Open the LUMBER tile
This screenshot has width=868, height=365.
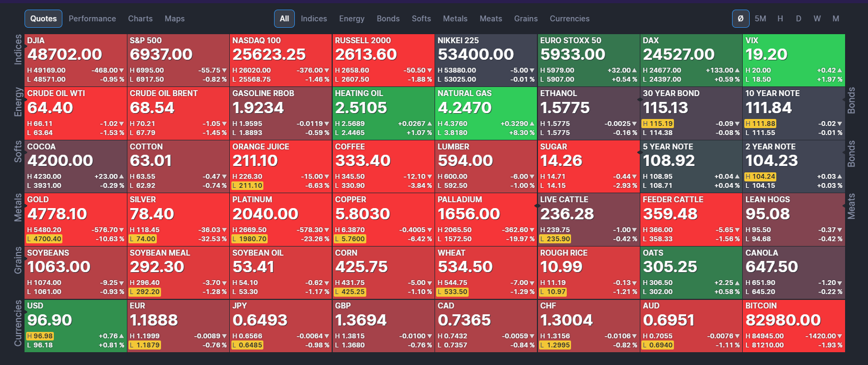[x=486, y=166]
